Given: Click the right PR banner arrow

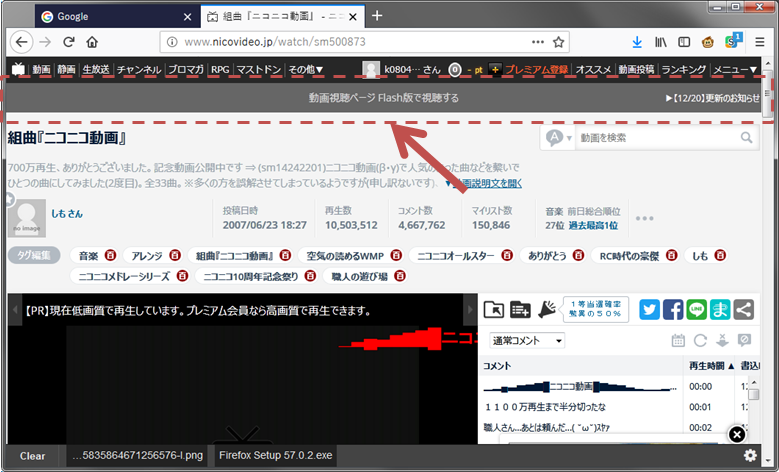Looking at the screenshot, I should [x=470, y=310].
